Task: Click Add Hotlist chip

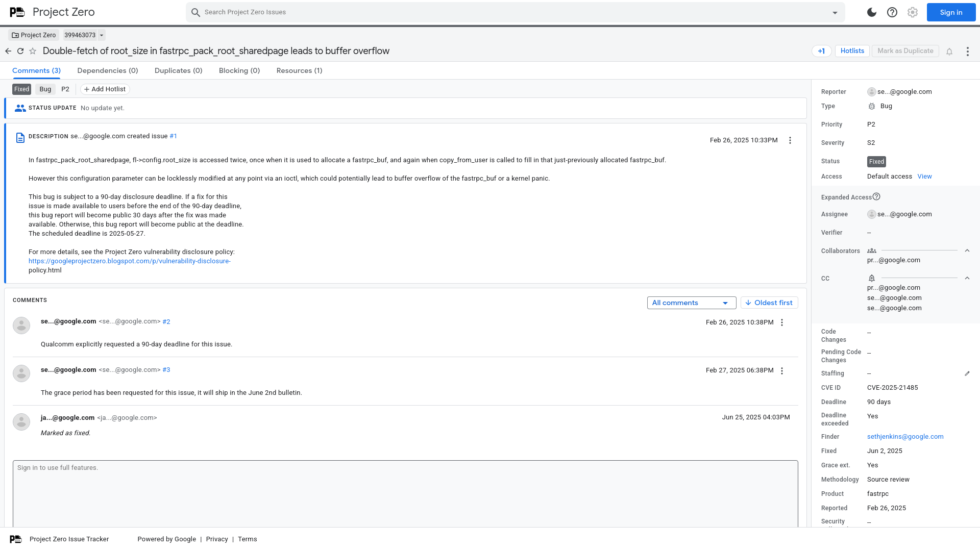Action: click(x=105, y=89)
